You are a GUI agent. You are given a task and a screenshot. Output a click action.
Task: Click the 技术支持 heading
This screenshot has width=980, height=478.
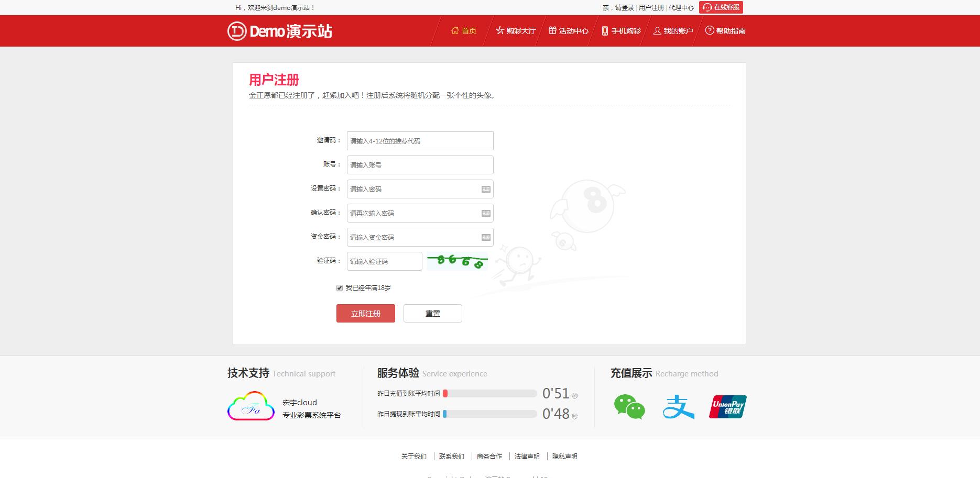click(x=248, y=373)
